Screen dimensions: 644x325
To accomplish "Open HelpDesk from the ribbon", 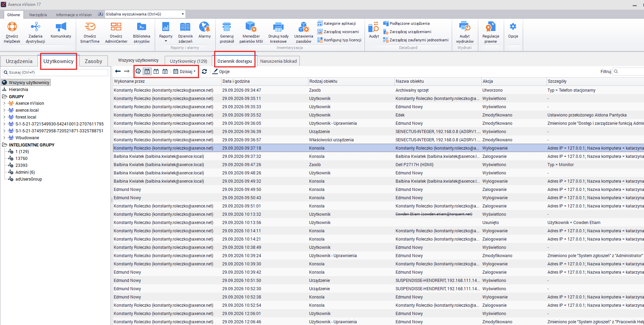I will (x=12, y=32).
